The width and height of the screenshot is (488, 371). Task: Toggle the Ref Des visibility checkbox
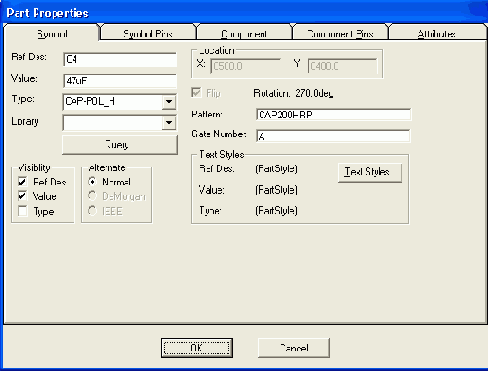pyautogui.click(x=22, y=182)
